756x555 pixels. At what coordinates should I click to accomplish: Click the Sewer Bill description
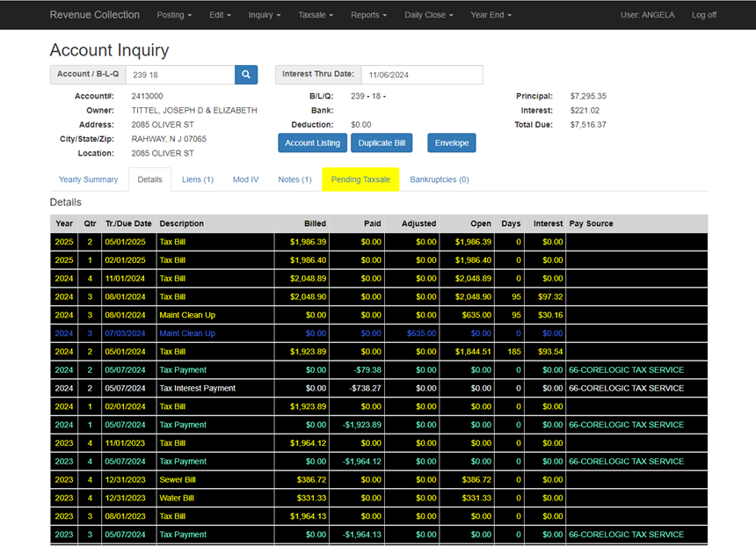pos(178,479)
